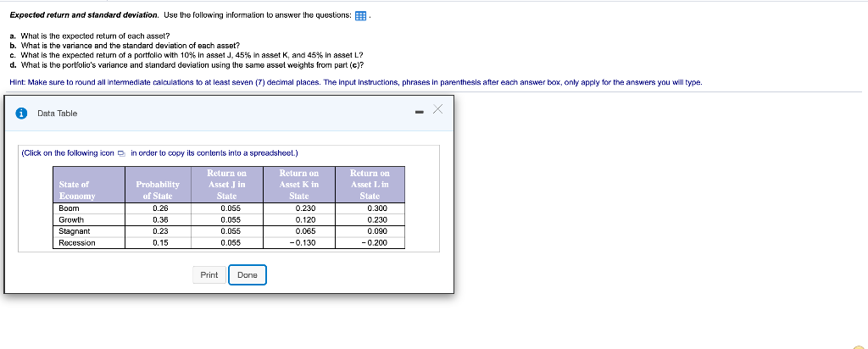The image size is (868, 349).
Task: Close the Data Table dialog with X
Action: point(438,110)
